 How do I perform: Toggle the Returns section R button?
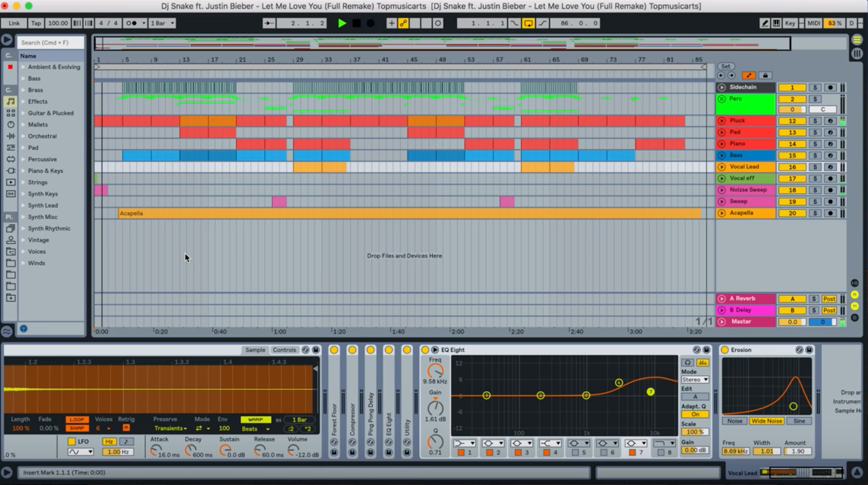(854, 294)
